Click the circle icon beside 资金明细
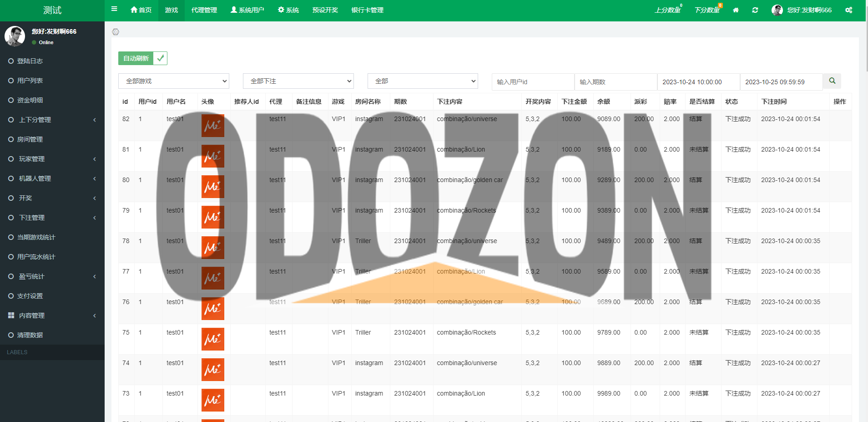Viewport: 868px width, 422px height. pyautogui.click(x=11, y=100)
